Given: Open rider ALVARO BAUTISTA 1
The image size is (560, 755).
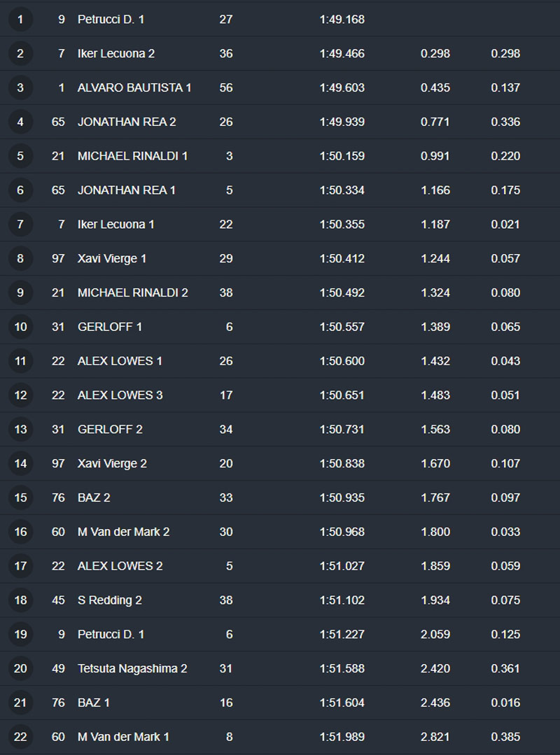Looking at the screenshot, I should (x=134, y=88).
